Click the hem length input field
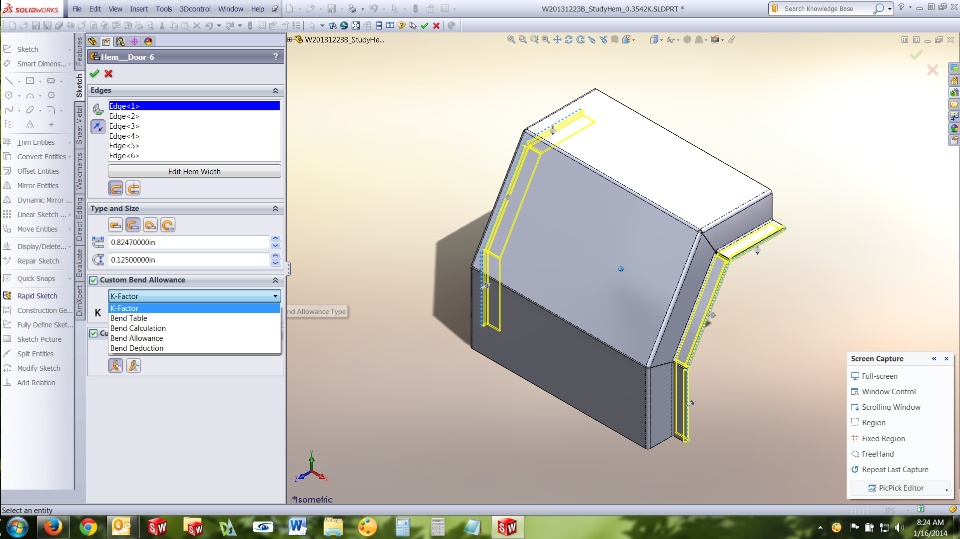The image size is (960, 539). tap(189, 243)
